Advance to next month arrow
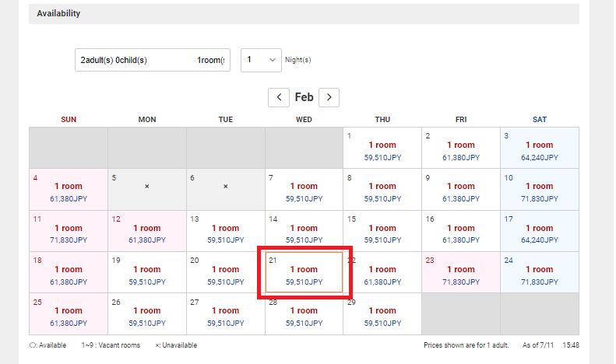 pos(329,97)
